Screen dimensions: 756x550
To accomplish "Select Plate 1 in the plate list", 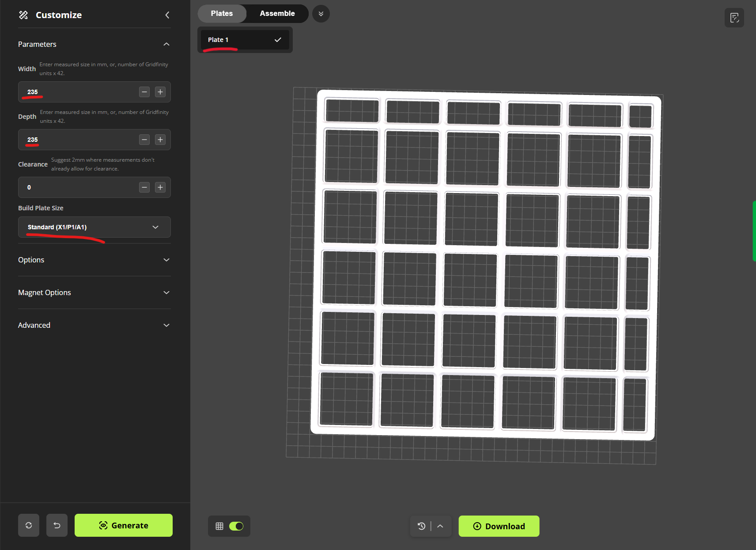I will pos(245,40).
